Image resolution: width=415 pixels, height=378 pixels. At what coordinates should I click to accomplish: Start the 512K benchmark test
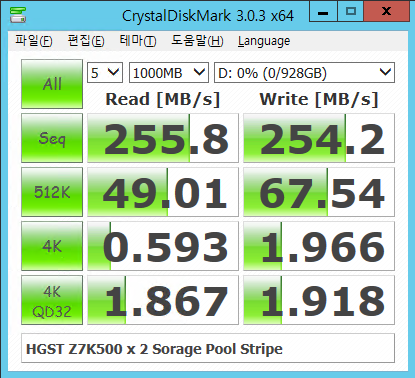pyautogui.click(x=52, y=192)
